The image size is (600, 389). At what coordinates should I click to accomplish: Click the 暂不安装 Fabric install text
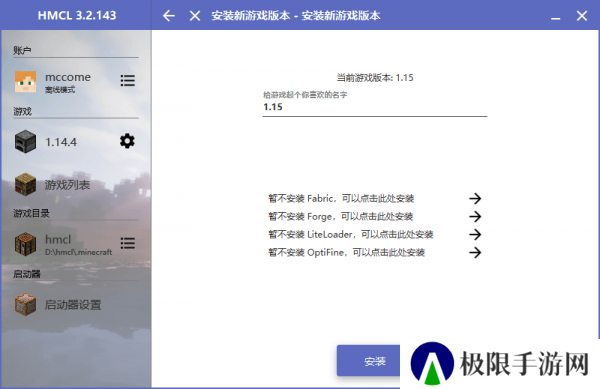pyautogui.click(x=341, y=198)
